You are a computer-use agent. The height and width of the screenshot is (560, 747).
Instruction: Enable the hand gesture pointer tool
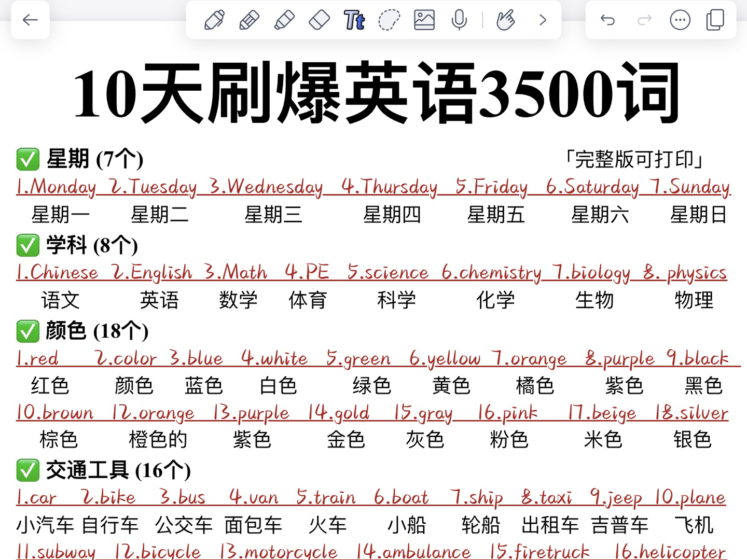click(505, 20)
